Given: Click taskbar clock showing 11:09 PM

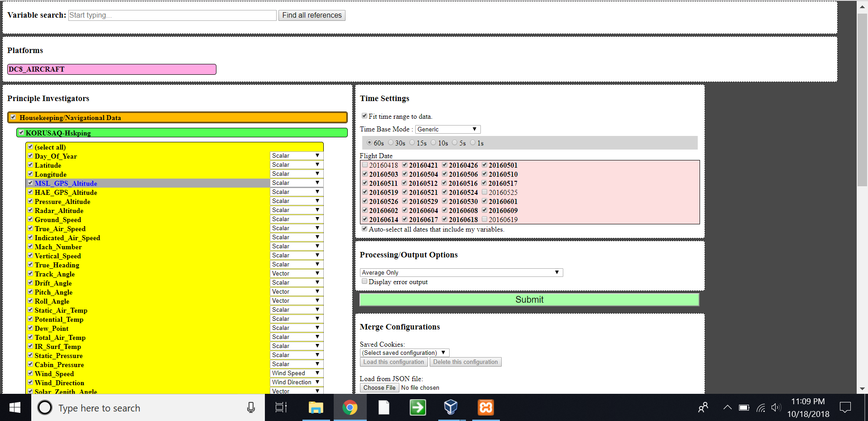Looking at the screenshot, I should point(808,407).
